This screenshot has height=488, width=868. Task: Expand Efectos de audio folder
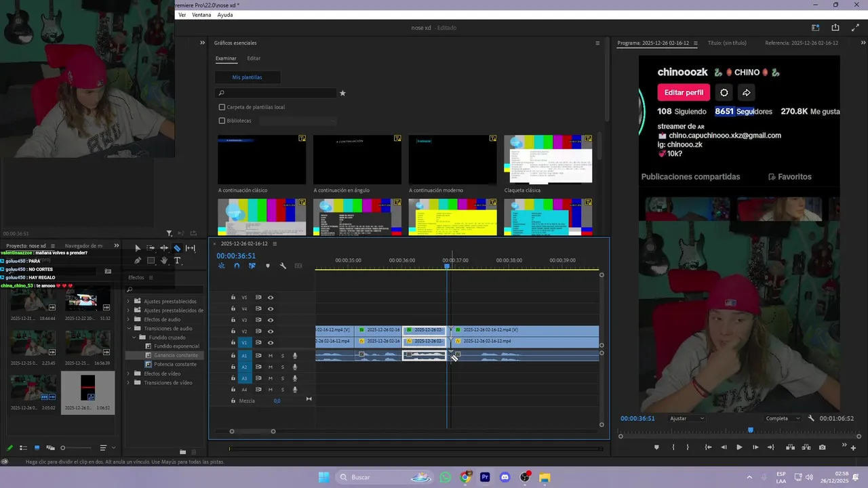point(129,319)
